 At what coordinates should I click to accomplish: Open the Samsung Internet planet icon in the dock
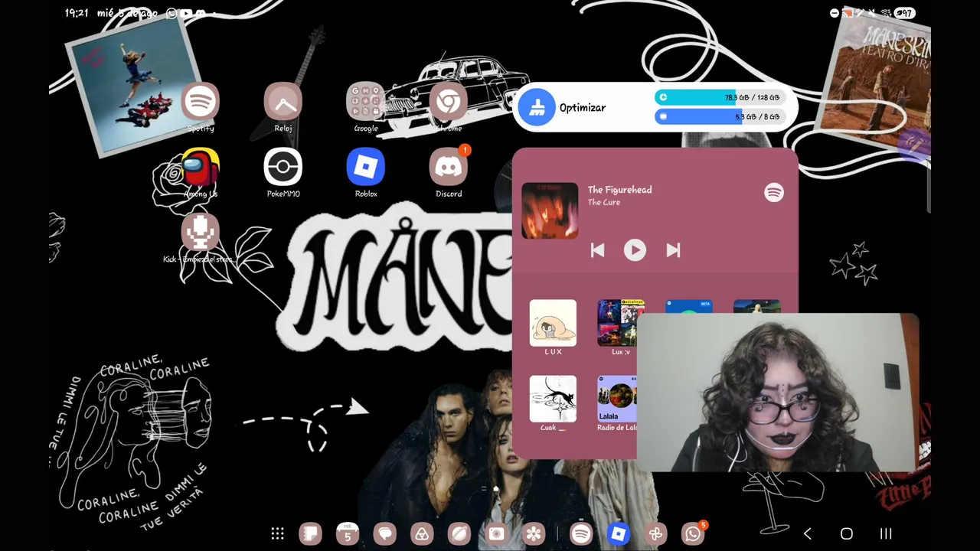click(x=459, y=534)
